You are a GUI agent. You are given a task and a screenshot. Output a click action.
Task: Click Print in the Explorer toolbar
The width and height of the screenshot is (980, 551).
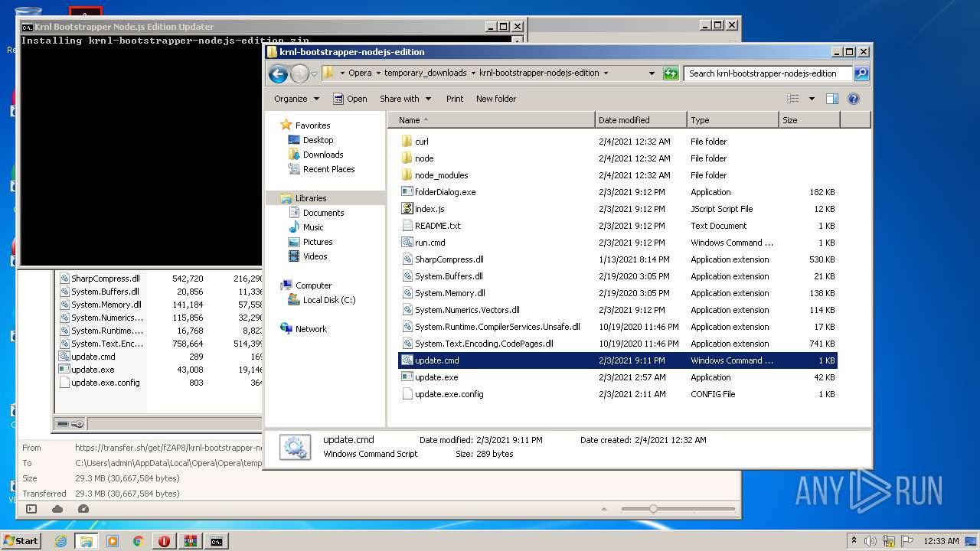coord(455,99)
